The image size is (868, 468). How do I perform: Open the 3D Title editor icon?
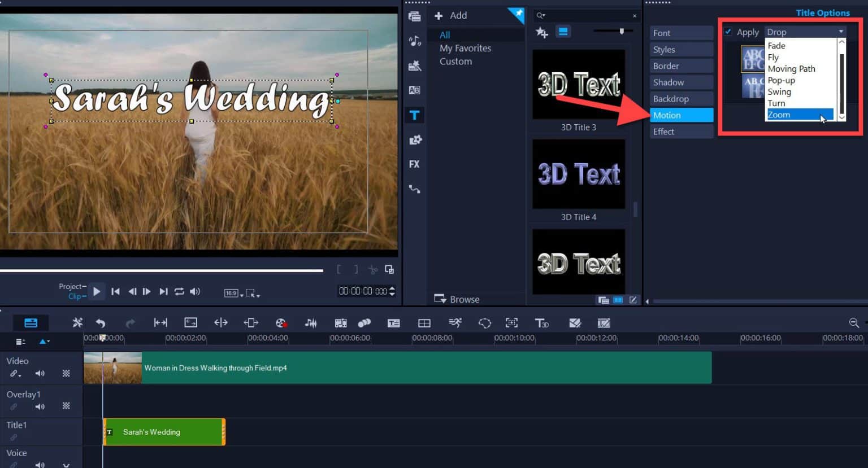coord(542,322)
